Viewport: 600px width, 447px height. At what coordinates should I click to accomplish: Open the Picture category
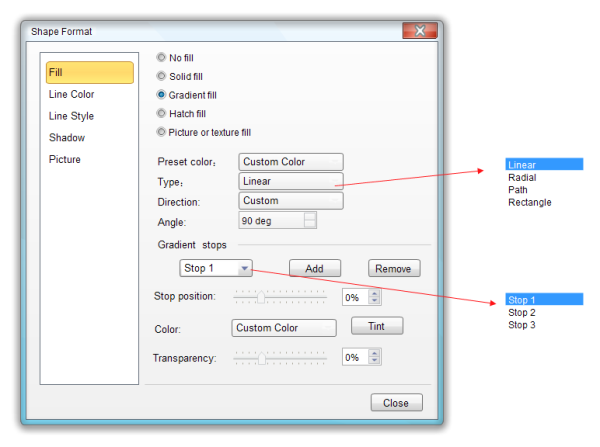(65, 159)
